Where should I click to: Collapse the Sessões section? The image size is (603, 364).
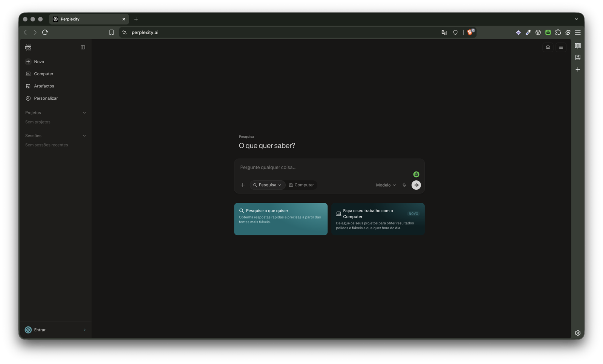click(84, 136)
